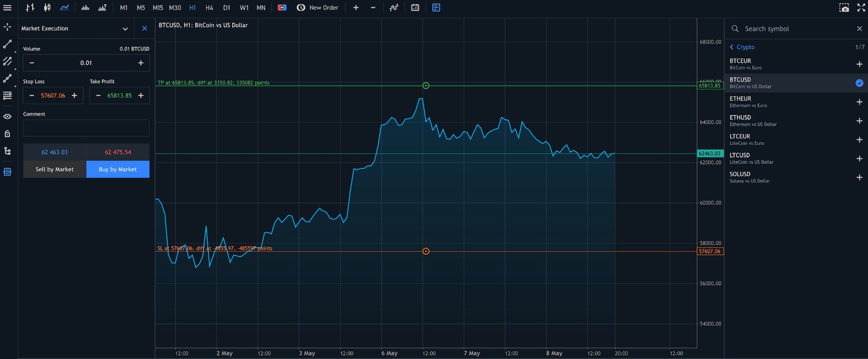Viewport: 868px width, 359px height.
Task: Add ETHEUR with its plus icon
Action: (x=859, y=102)
